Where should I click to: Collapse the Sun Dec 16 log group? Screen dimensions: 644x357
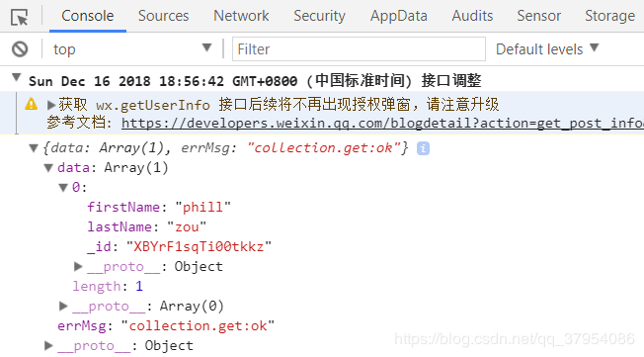pyautogui.click(x=16, y=77)
